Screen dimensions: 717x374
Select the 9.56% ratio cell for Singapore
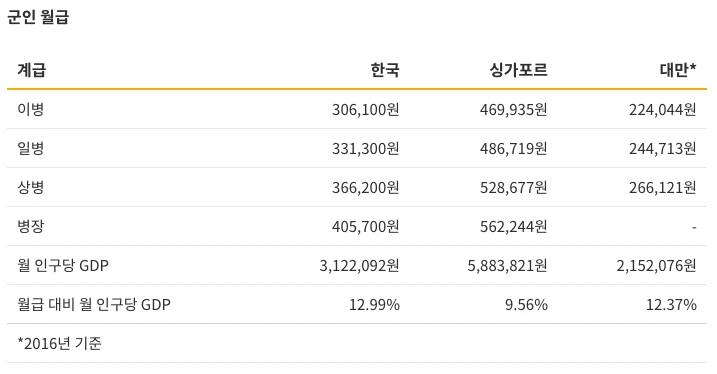(526, 304)
